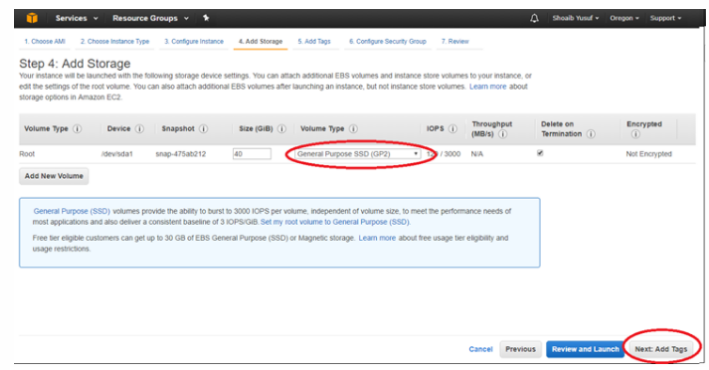Go to 3. Configure Instance step
The height and width of the screenshot is (370, 709).
[194, 41]
